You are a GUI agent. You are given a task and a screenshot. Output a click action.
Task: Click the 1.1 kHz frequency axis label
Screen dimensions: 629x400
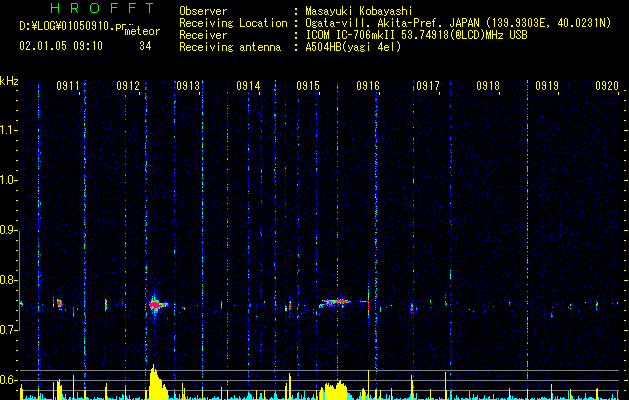pos(8,130)
